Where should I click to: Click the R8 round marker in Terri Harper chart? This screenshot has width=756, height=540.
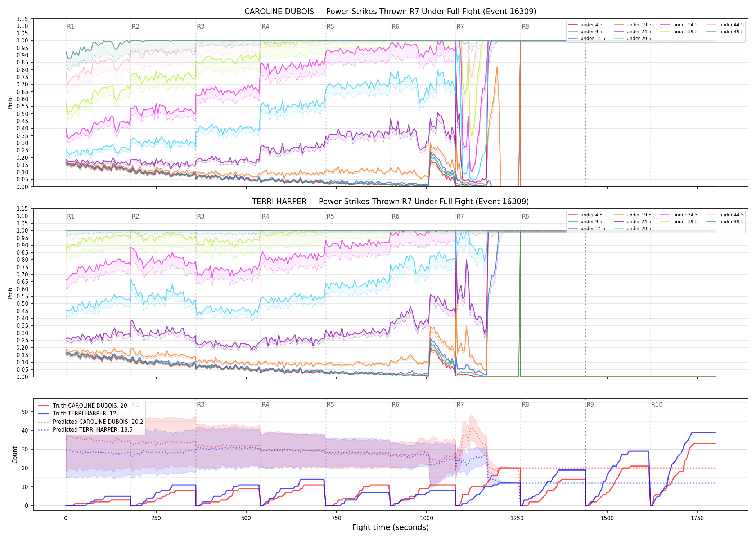[x=525, y=216]
